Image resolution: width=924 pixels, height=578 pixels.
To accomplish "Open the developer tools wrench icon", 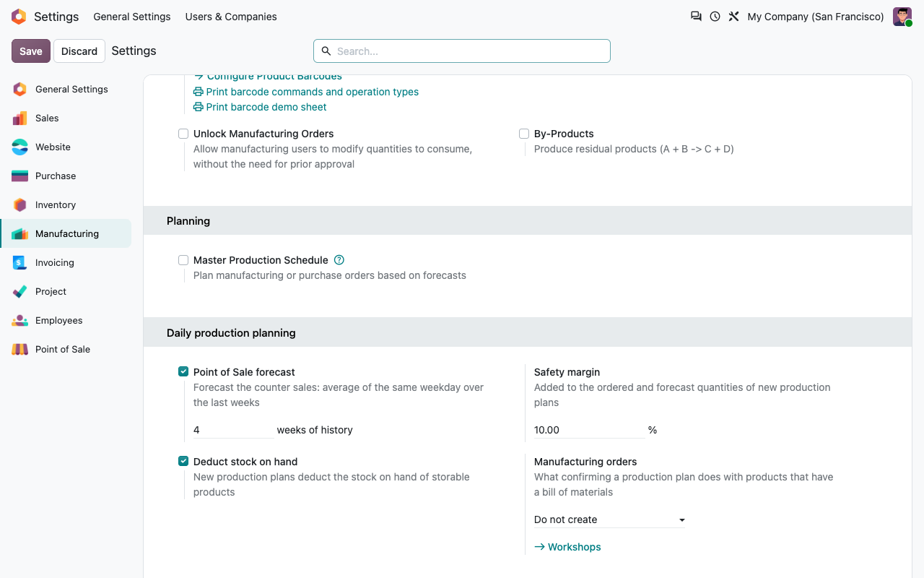I will tap(733, 17).
